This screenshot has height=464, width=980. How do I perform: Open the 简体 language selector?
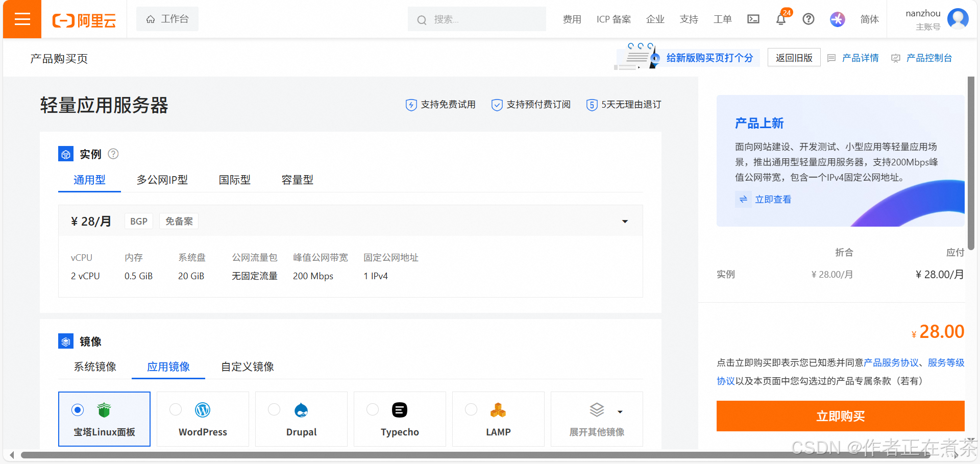pyautogui.click(x=869, y=19)
